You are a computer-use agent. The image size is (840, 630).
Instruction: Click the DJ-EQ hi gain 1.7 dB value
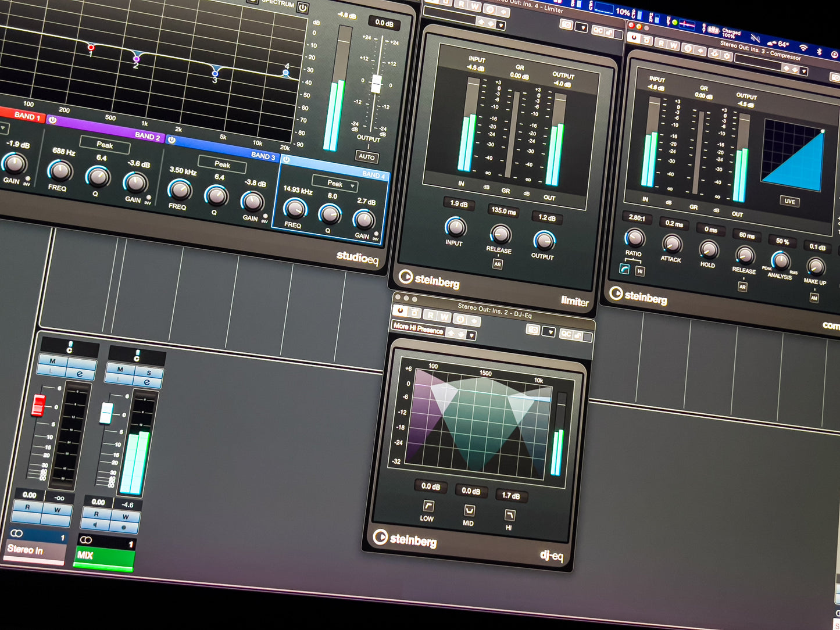pyautogui.click(x=511, y=496)
